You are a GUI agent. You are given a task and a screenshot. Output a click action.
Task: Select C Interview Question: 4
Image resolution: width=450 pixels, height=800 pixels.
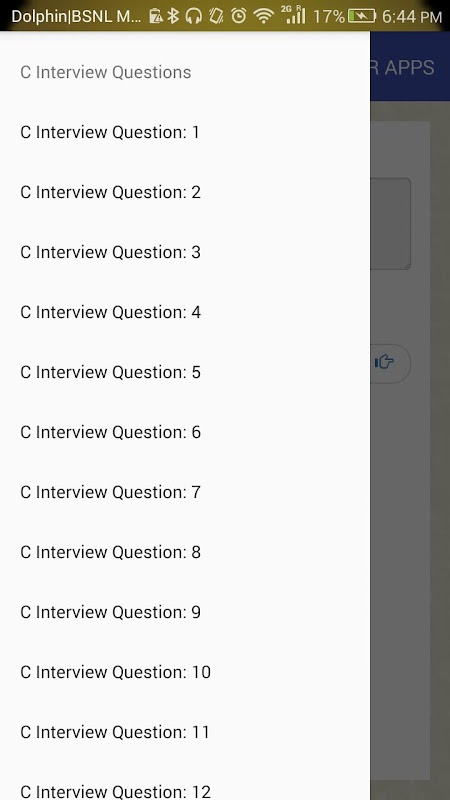coord(185,312)
